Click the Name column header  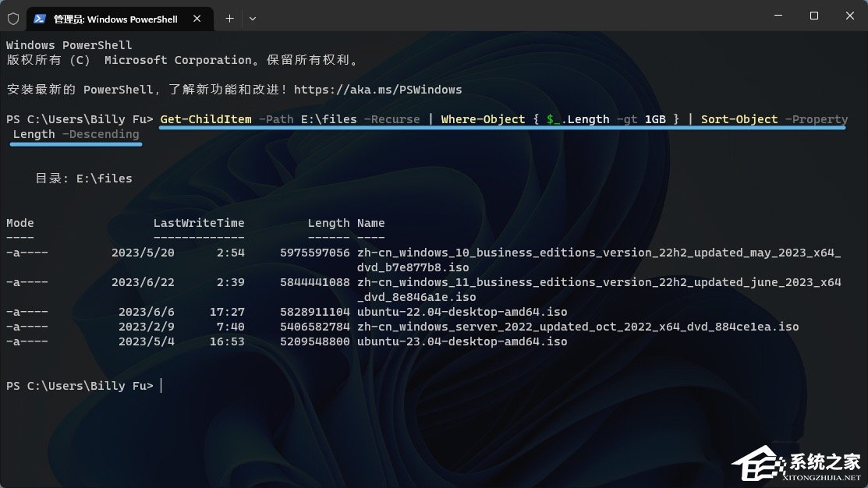pyautogui.click(x=370, y=223)
